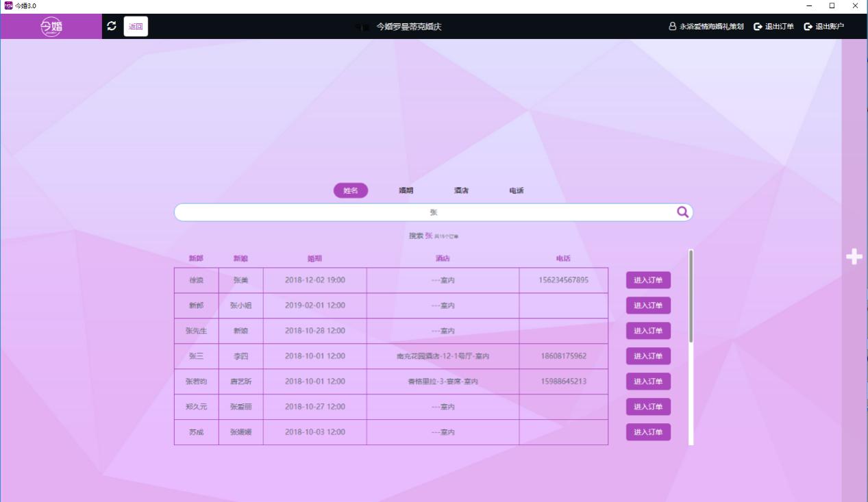Switch to the 电话 search tab

(x=516, y=190)
